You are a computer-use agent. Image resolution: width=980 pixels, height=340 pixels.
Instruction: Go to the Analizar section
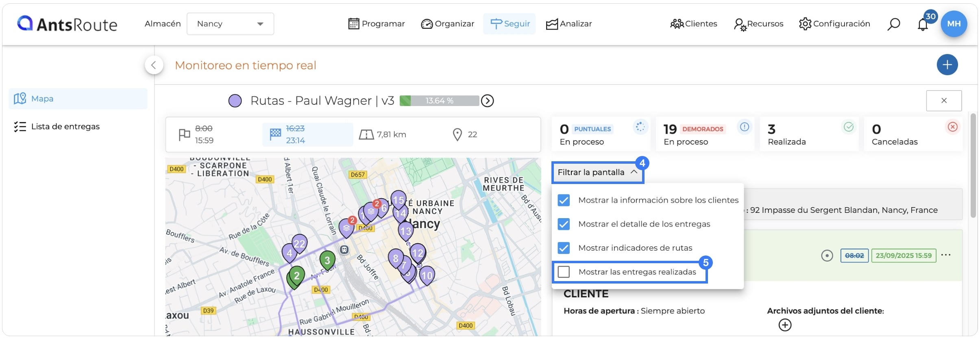(x=569, y=24)
